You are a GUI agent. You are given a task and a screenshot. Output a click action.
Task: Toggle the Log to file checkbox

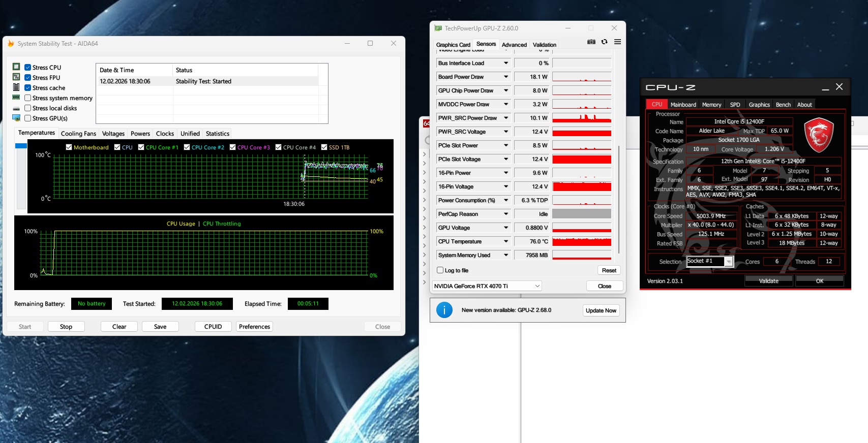pos(440,270)
